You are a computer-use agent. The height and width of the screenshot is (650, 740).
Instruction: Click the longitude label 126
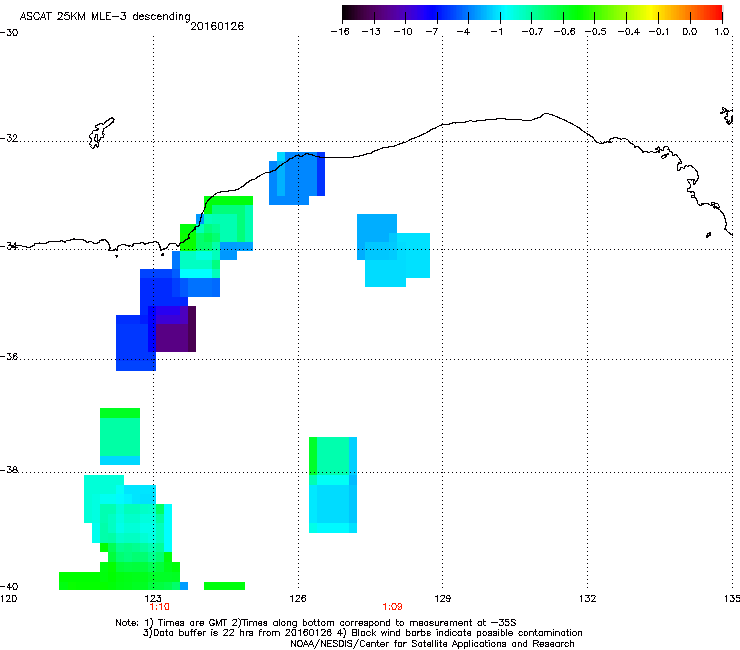point(298,599)
